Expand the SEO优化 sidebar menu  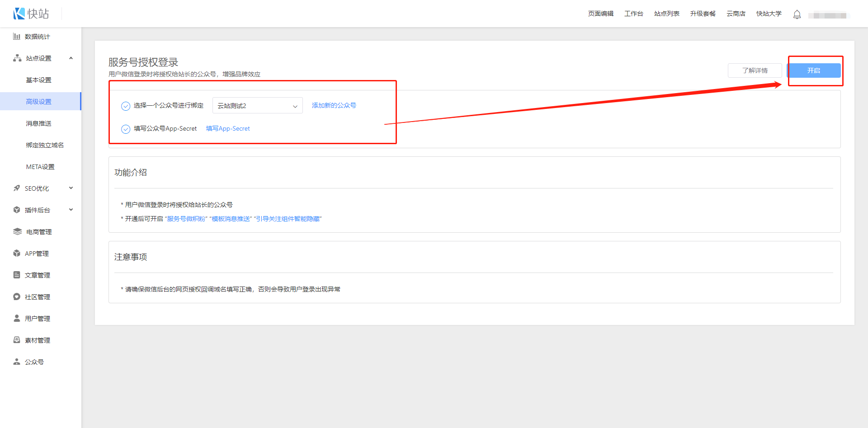[71, 188]
